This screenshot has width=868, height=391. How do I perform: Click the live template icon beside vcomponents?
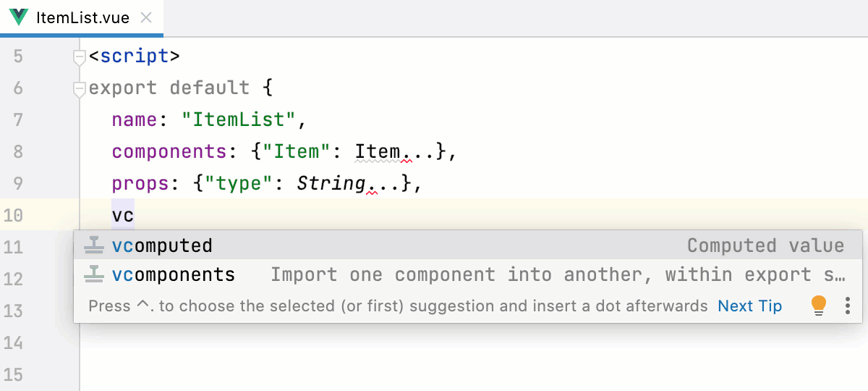pyautogui.click(x=94, y=275)
